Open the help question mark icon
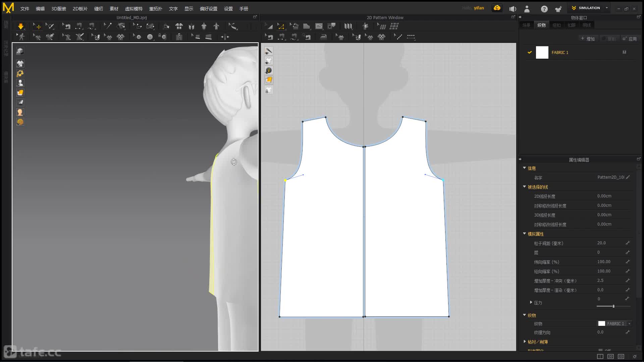This screenshot has height=362, width=644. click(x=544, y=9)
